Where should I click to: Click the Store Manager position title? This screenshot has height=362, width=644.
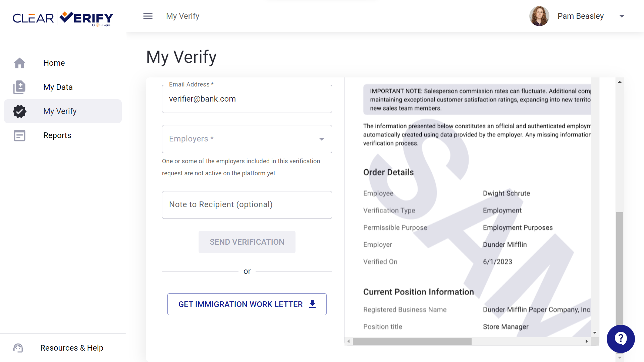[x=505, y=327]
